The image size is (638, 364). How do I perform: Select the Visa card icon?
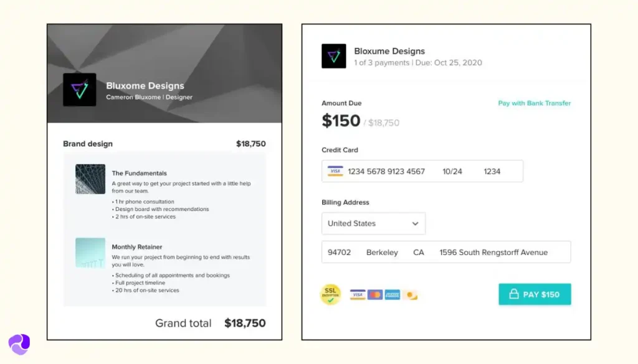358,294
